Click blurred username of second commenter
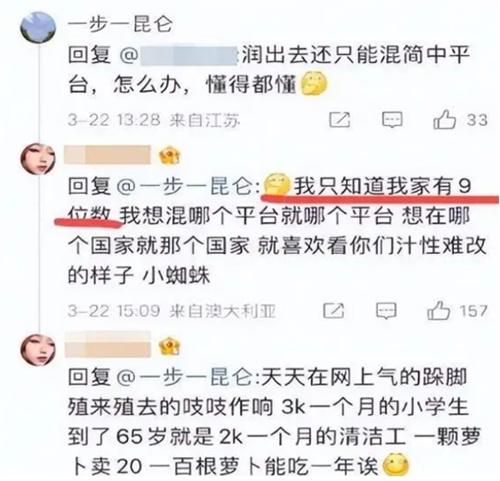 107,155
